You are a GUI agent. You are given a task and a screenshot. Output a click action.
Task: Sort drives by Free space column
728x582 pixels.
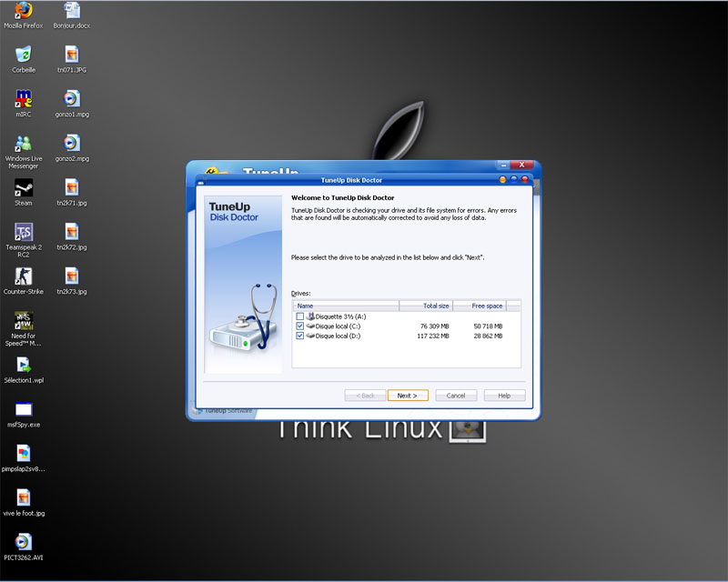coord(480,306)
